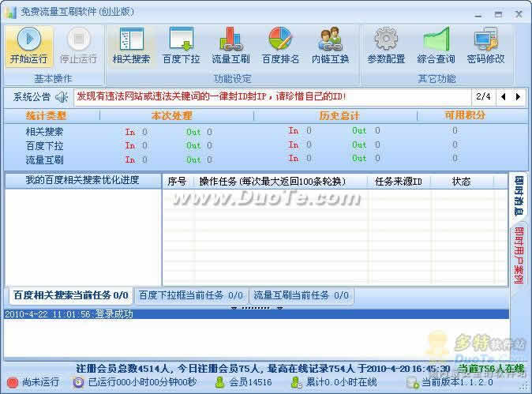Open the 即时消息 side tab

(519, 196)
